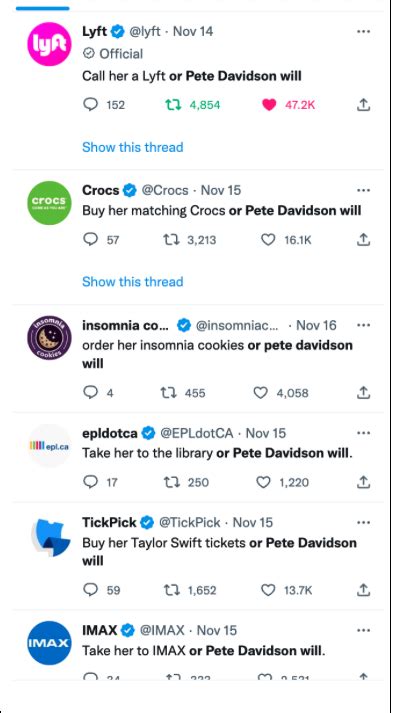Like the Crocs tweet
Viewport: 393px width, 713px height.
click(268, 240)
